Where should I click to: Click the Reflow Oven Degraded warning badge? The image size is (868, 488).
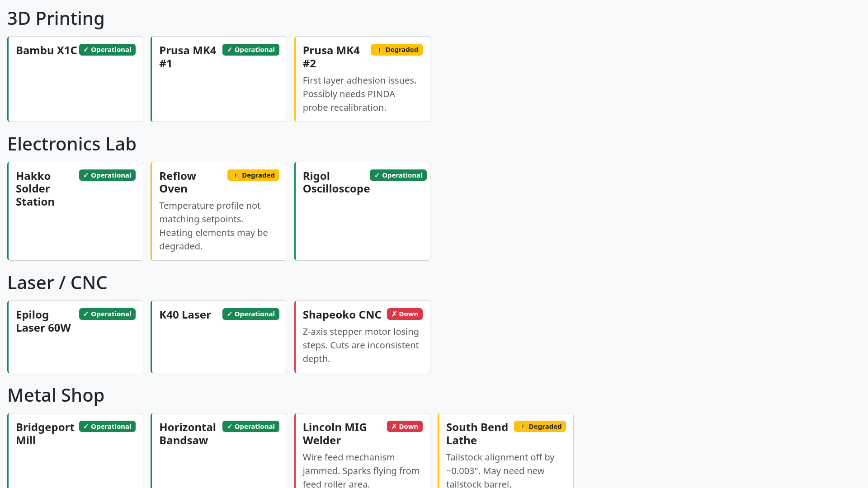(x=253, y=175)
